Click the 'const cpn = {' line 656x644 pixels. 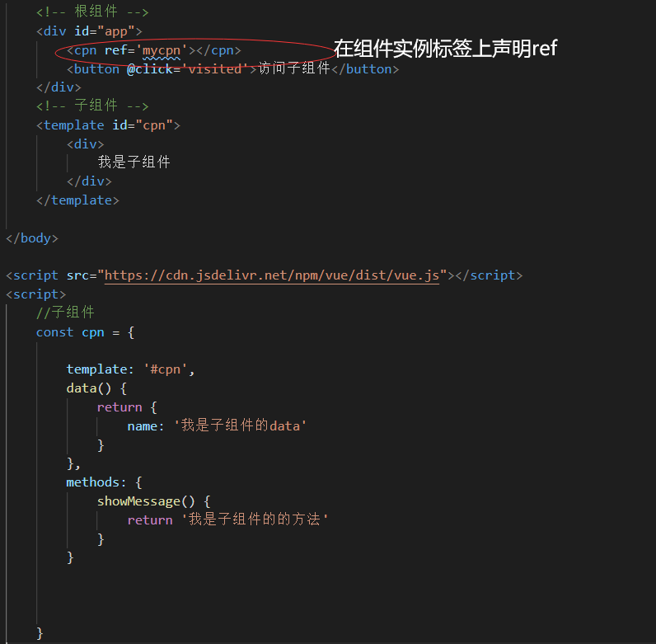tap(85, 332)
